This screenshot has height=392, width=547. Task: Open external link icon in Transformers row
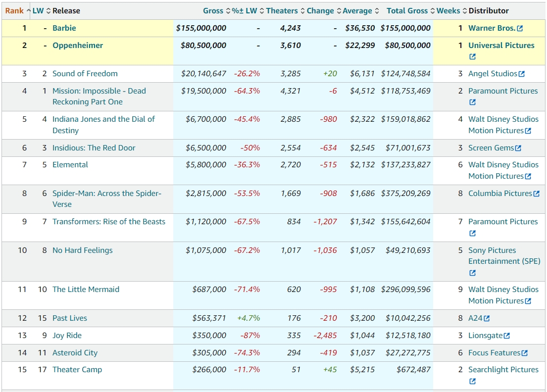[x=472, y=233]
